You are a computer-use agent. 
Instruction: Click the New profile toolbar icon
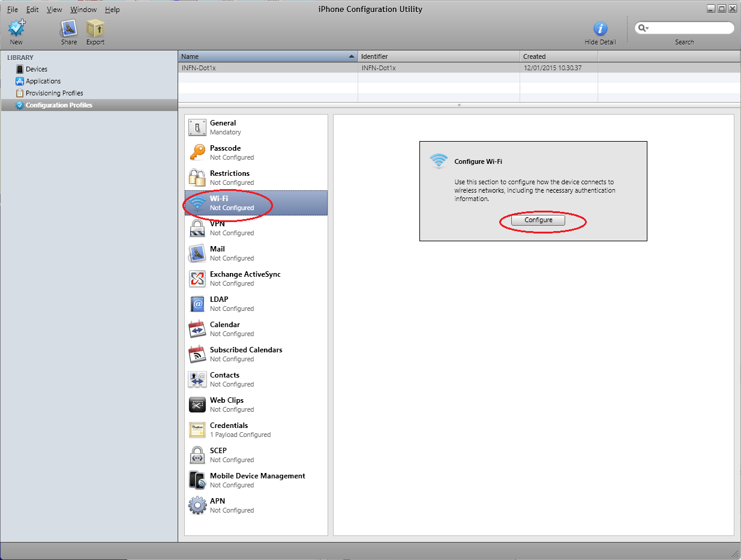click(16, 28)
